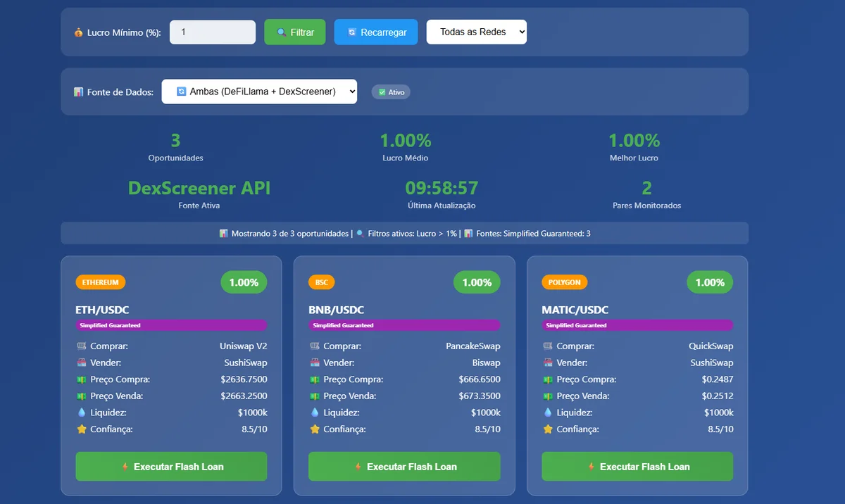Select the orange POLYGON network tag
Screen dimensions: 845x504
tap(564, 282)
